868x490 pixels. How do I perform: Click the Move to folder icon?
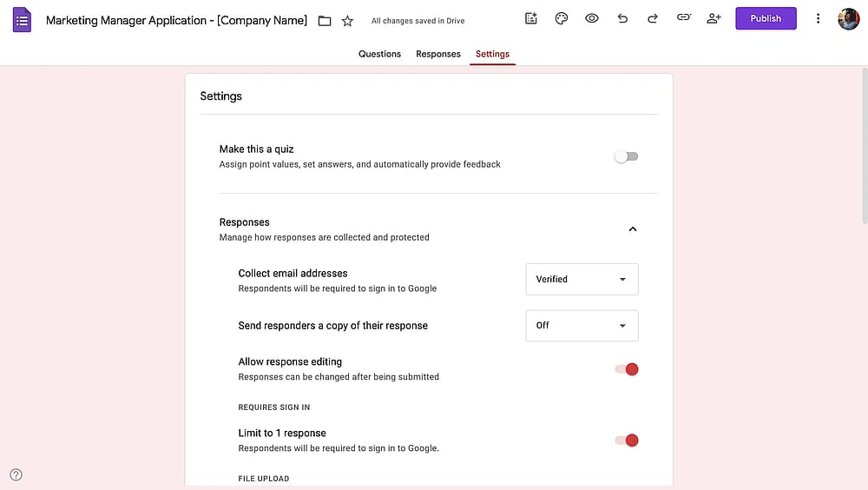325,21
